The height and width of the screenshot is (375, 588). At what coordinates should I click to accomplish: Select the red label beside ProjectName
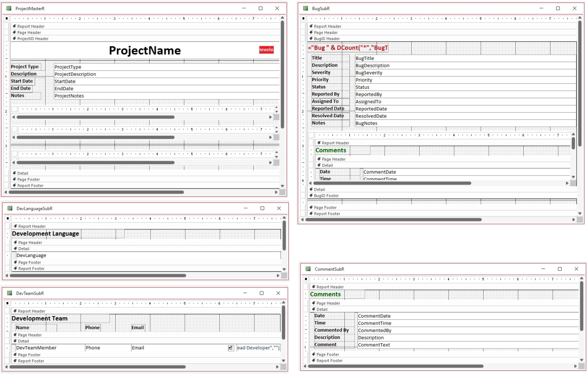coord(266,50)
